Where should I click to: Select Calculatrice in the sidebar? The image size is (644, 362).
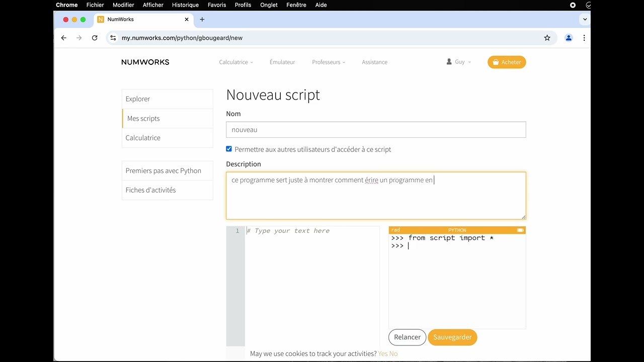point(168,138)
